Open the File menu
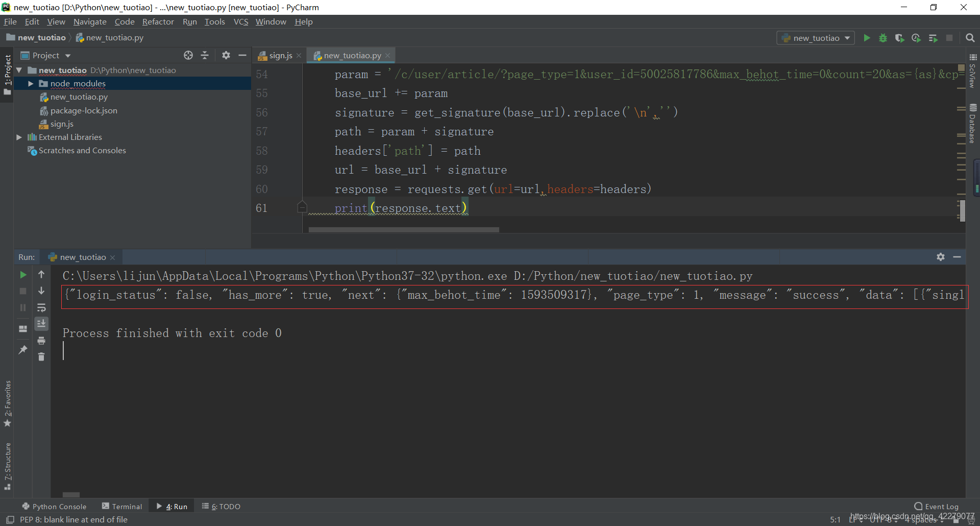980x526 pixels. (x=10, y=21)
